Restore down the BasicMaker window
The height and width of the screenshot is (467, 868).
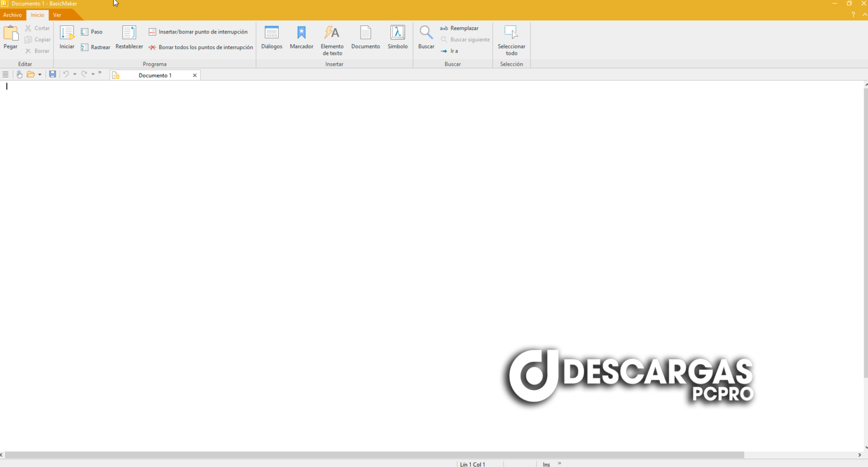tap(849, 3)
